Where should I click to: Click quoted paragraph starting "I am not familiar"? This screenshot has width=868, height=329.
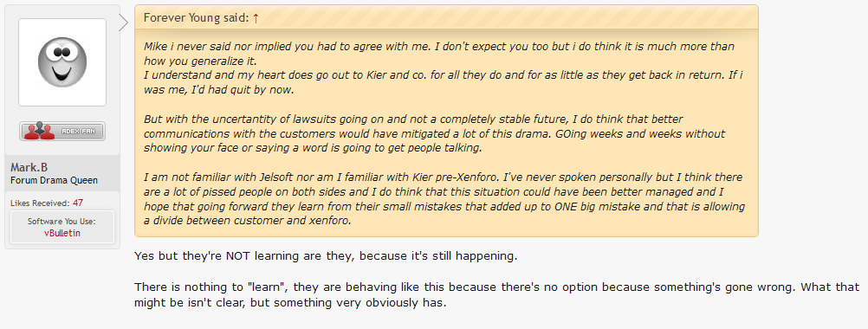pos(444,199)
